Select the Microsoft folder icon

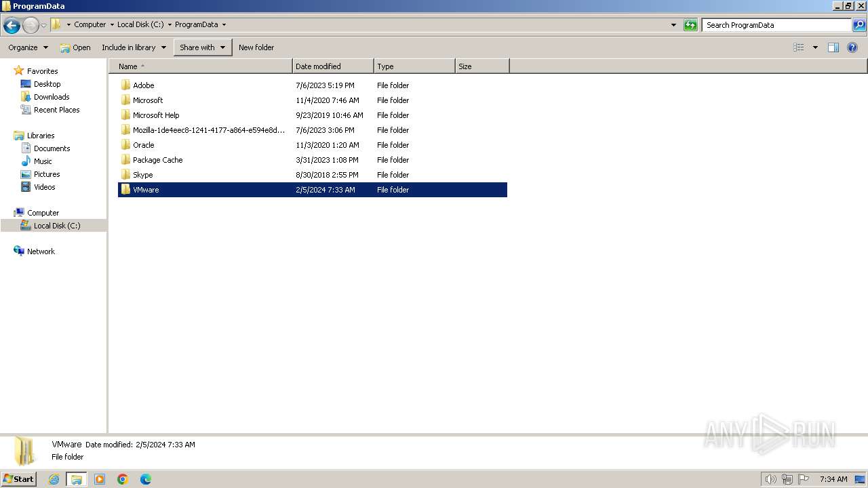tap(125, 100)
